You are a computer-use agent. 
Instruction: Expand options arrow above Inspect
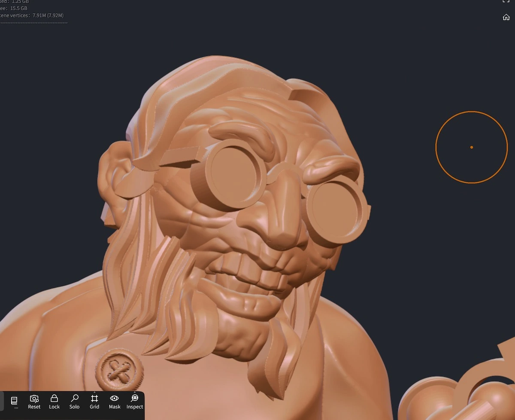[135, 392]
